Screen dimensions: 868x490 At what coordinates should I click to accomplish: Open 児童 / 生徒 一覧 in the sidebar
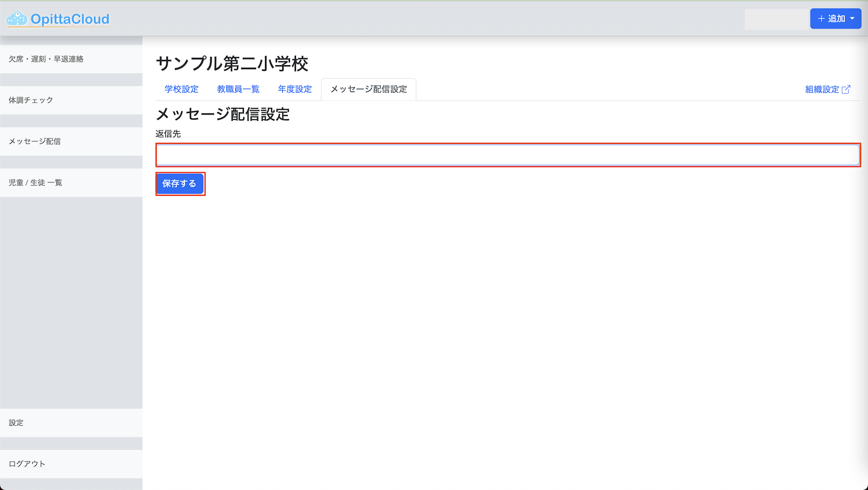(71, 182)
